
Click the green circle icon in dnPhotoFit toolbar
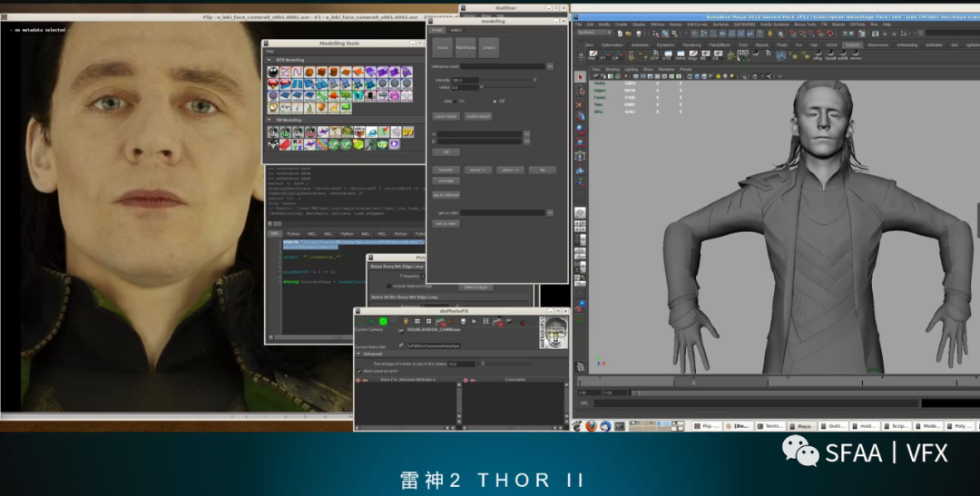pos(383,321)
